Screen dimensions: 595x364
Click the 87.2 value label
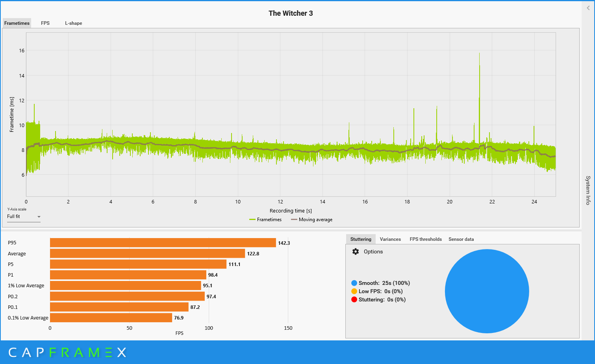(195, 307)
